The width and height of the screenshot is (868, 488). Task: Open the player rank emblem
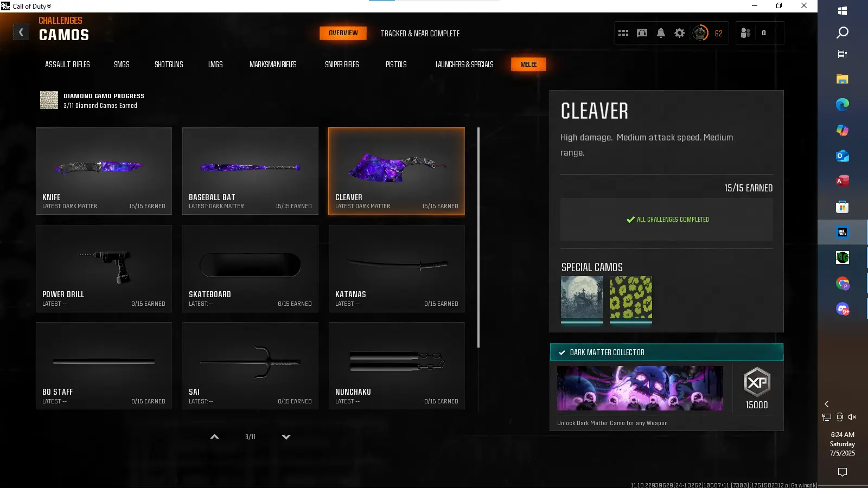coord(700,33)
